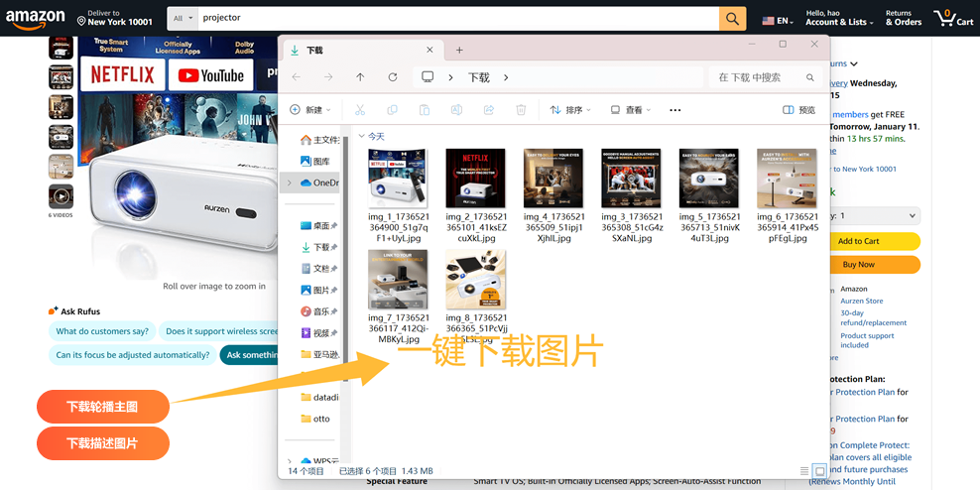
Task: Toggle the 预览 preview pane
Action: pos(798,110)
